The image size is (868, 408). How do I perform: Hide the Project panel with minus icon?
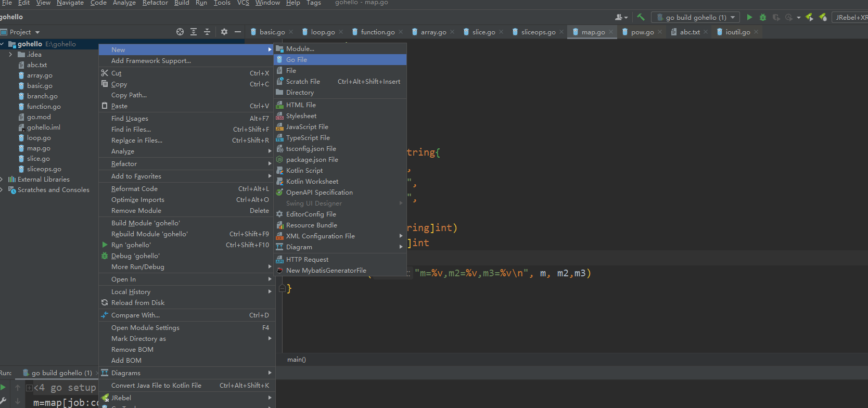238,32
